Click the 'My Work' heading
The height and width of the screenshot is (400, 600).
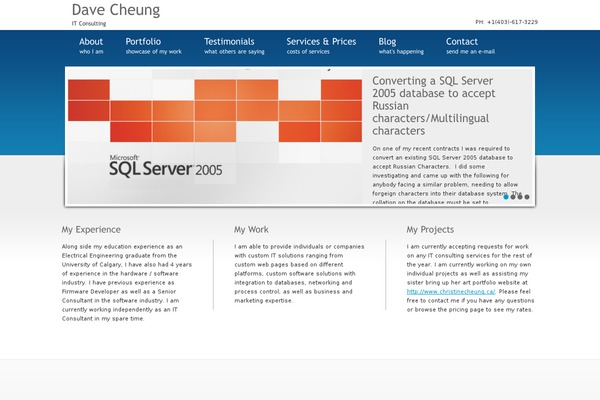coord(251,230)
